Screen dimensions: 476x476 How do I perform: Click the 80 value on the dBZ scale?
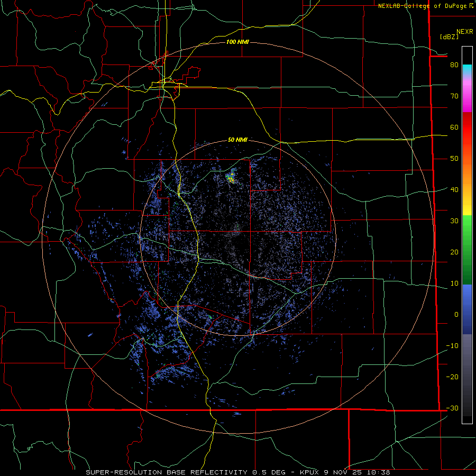[x=454, y=65]
